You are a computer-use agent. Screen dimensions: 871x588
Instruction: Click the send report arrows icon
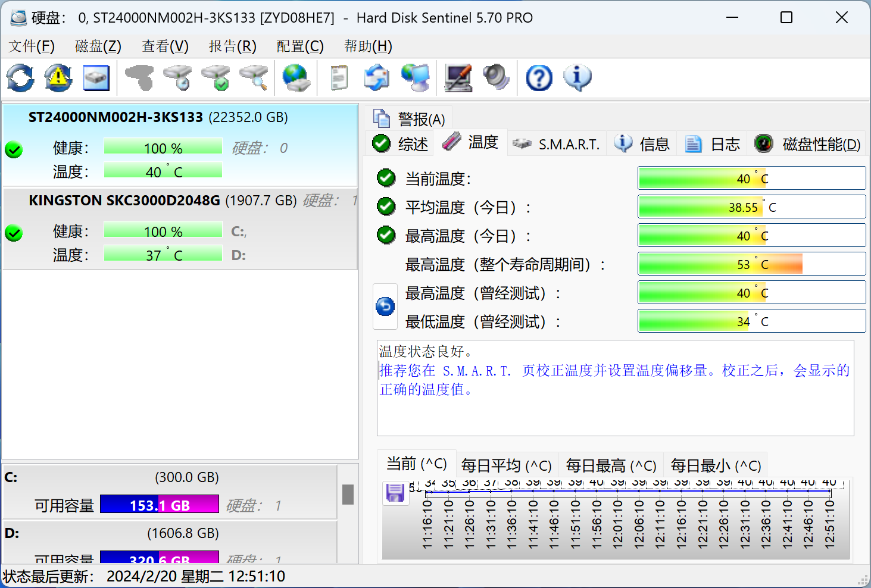(377, 78)
